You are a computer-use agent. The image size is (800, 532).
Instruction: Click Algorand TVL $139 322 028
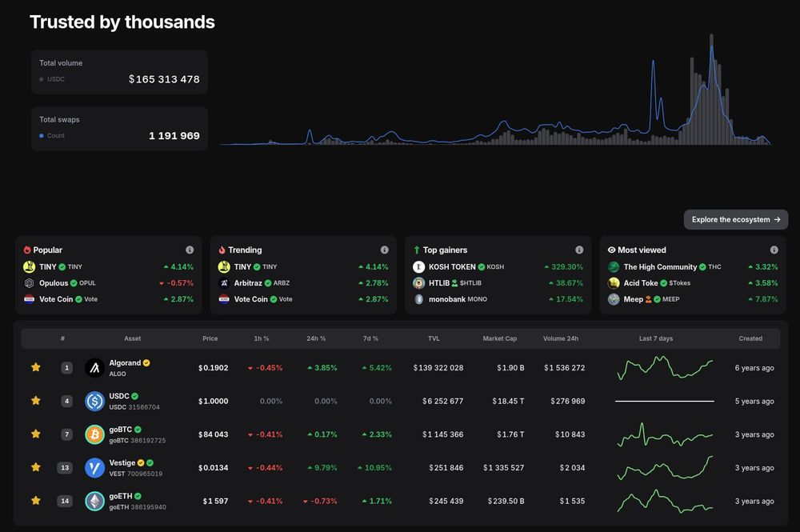(438, 368)
